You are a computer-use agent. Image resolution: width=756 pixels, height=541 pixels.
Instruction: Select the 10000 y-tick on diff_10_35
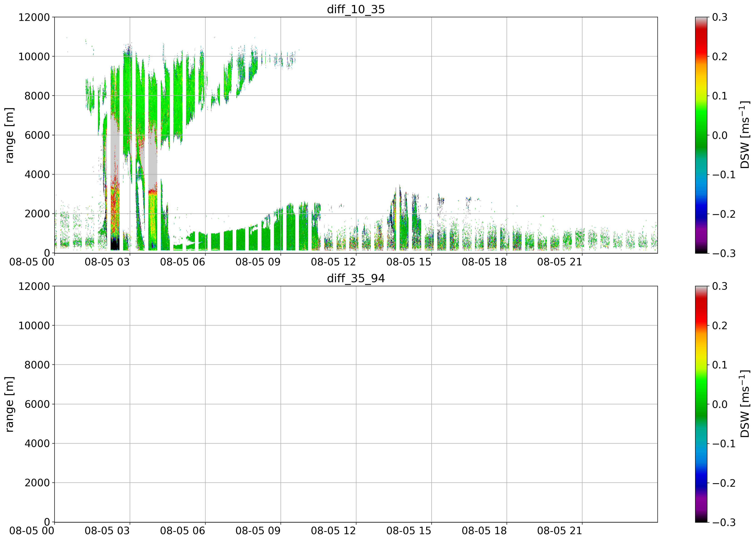coord(34,57)
